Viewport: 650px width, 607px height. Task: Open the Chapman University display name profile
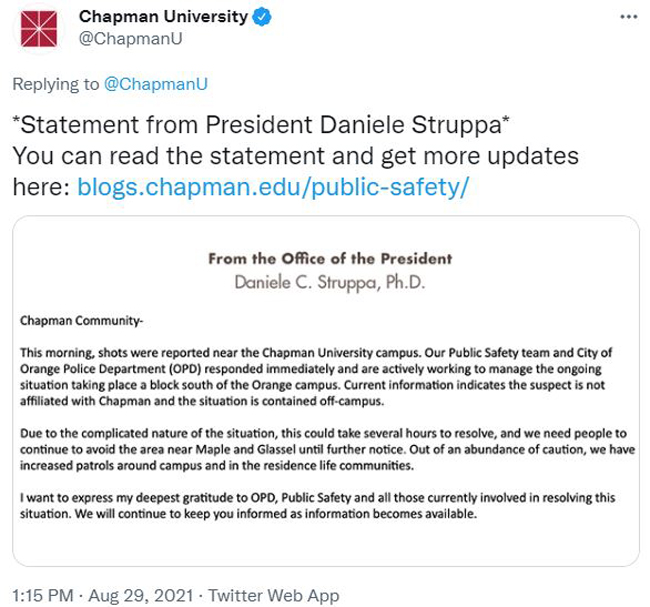[x=163, y=17]
